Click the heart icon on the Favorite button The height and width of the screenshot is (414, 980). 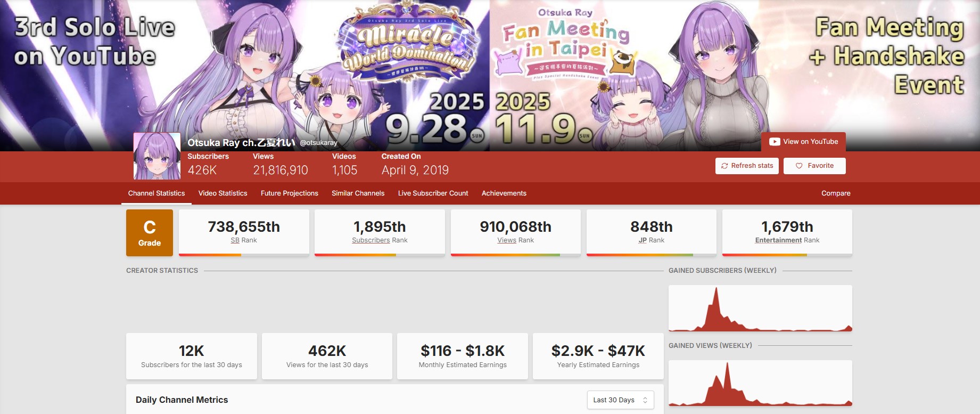pos(799,166)
